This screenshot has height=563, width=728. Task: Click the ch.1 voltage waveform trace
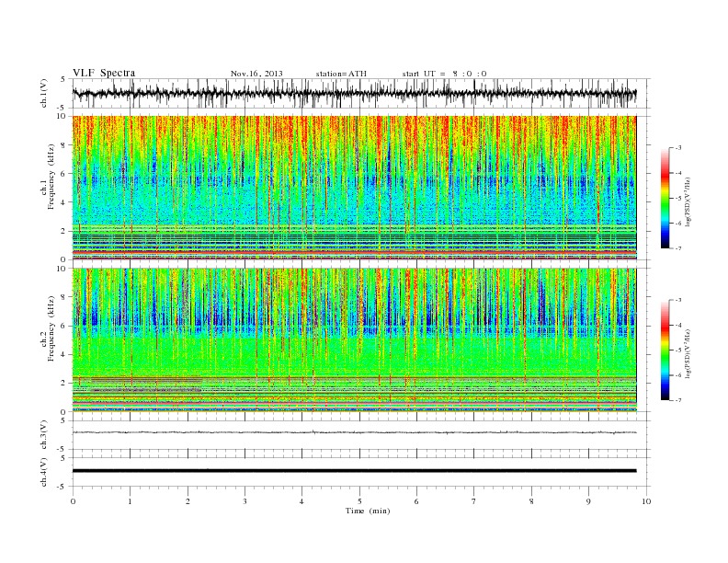(354, 94)
